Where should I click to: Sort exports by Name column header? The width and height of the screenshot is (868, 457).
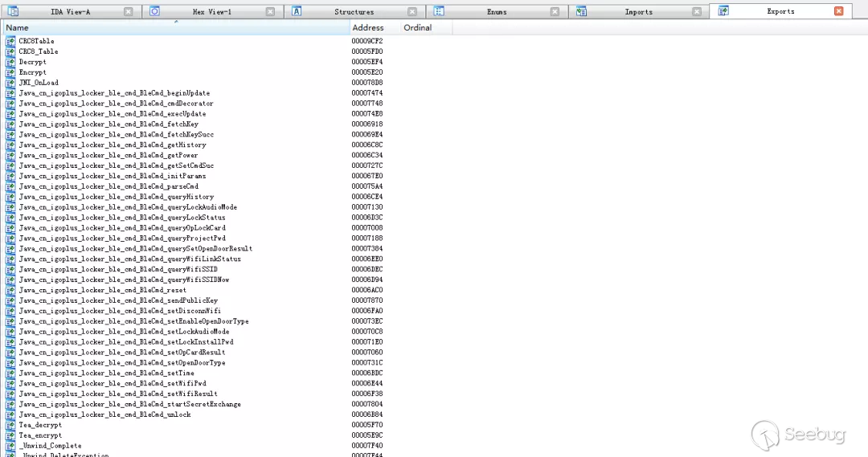pyautogui.click(x=176, y=27)
